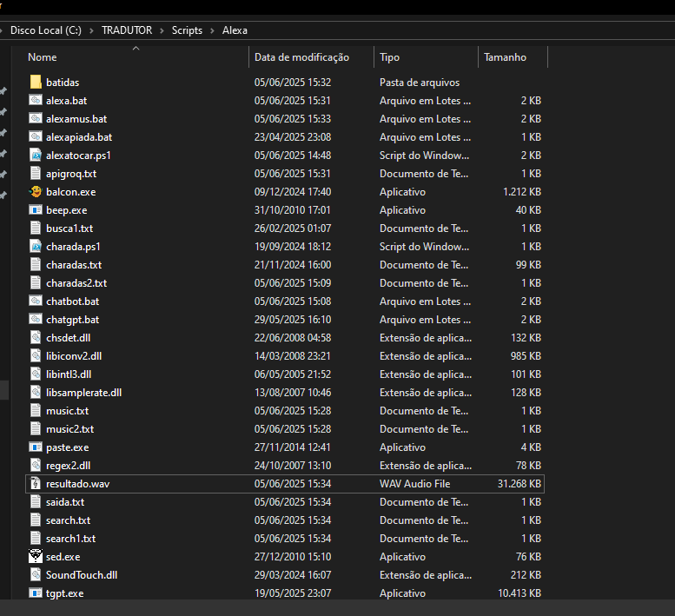Screen dimensions: 675x616
Task: Select the charada.ps1 script icon
Action: [36, 247]
